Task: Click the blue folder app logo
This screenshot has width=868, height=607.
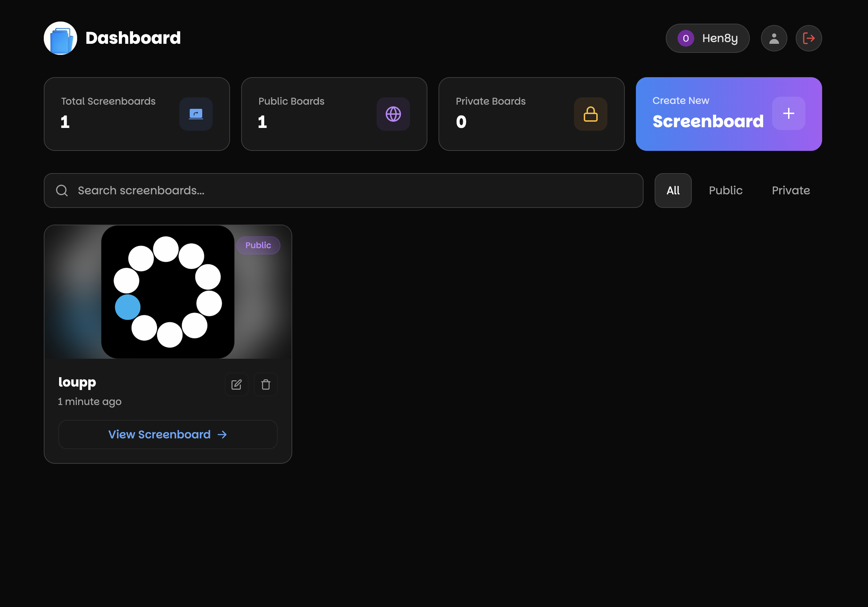Action: 60,38
